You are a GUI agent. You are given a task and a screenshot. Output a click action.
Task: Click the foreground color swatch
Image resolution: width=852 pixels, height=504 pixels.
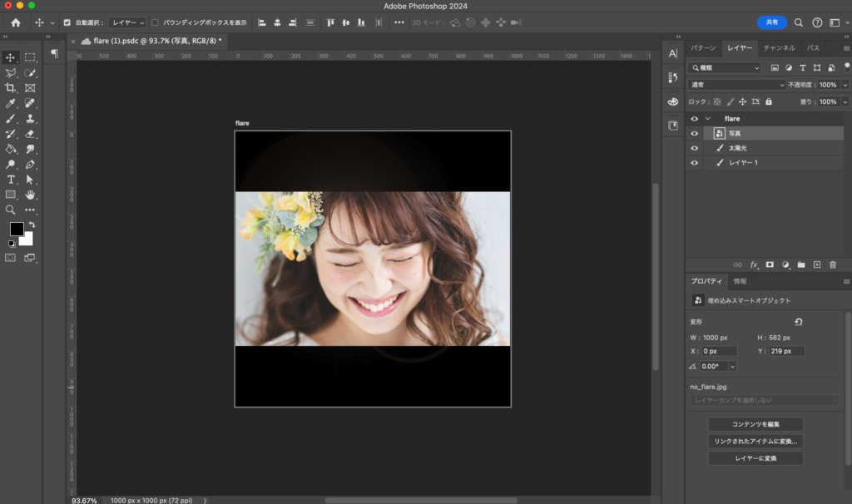pyautogui.click(x=17, y=229)
